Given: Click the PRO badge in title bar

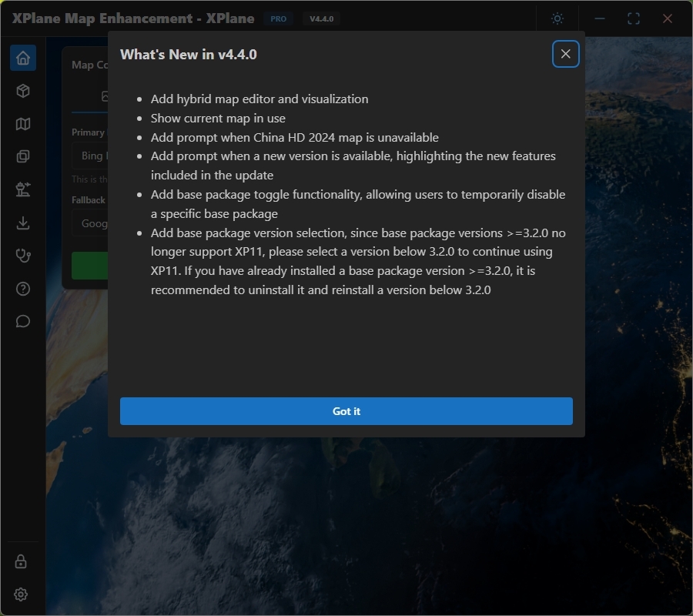Looking at the screenshot, I should 278,18.
